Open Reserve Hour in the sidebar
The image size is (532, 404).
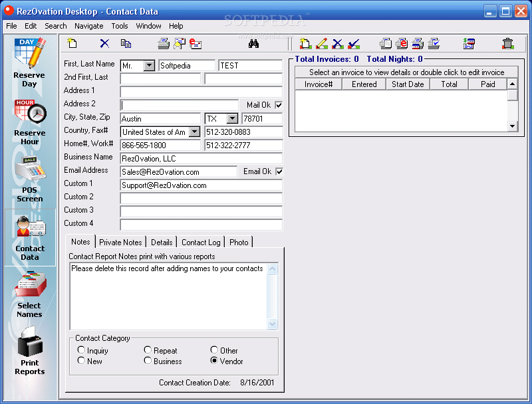pos(30,122)
